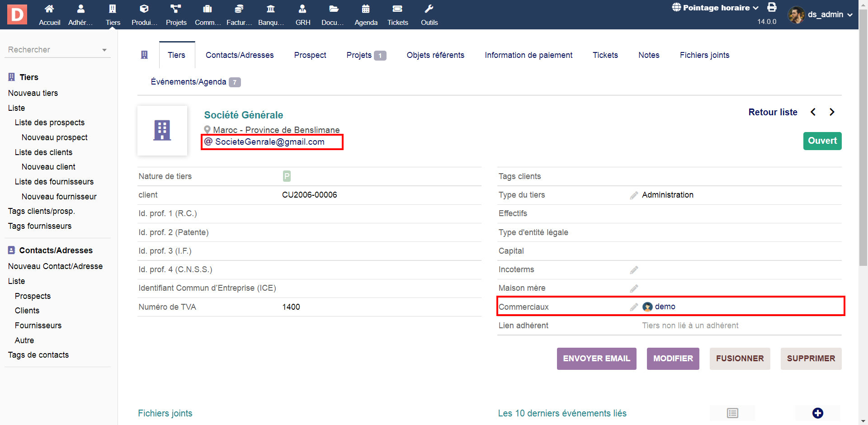Image resolution: width=868 pixels, height=425 pixels.
Task: Open the events list view icon
Action: point(732,413)
